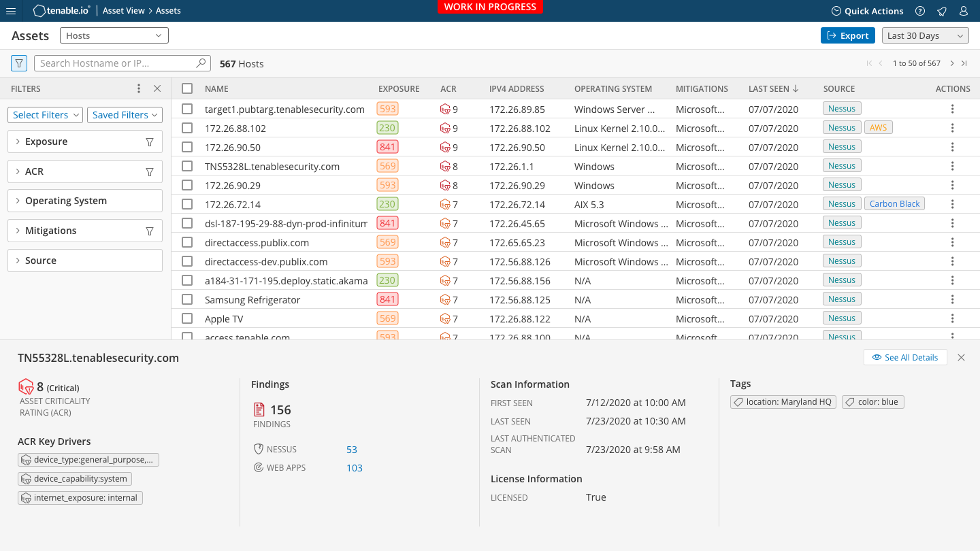Screen dimensions: 980x551
Task: Open the 103 Web Apps findings link
Action: pos(355,468)
